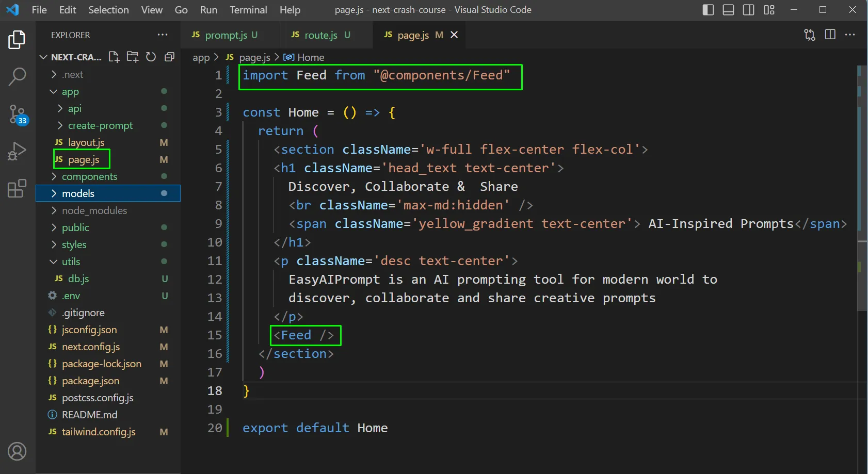Click the New Folder icon in Explorer
The height and width of the screenshot is (474, 868).
[x=133, y=57]
